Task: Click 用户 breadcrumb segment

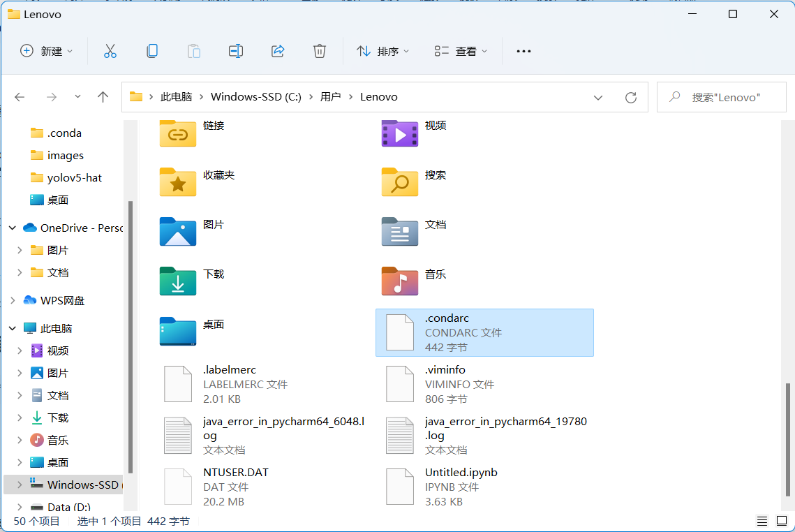Action: pos(330,97)
